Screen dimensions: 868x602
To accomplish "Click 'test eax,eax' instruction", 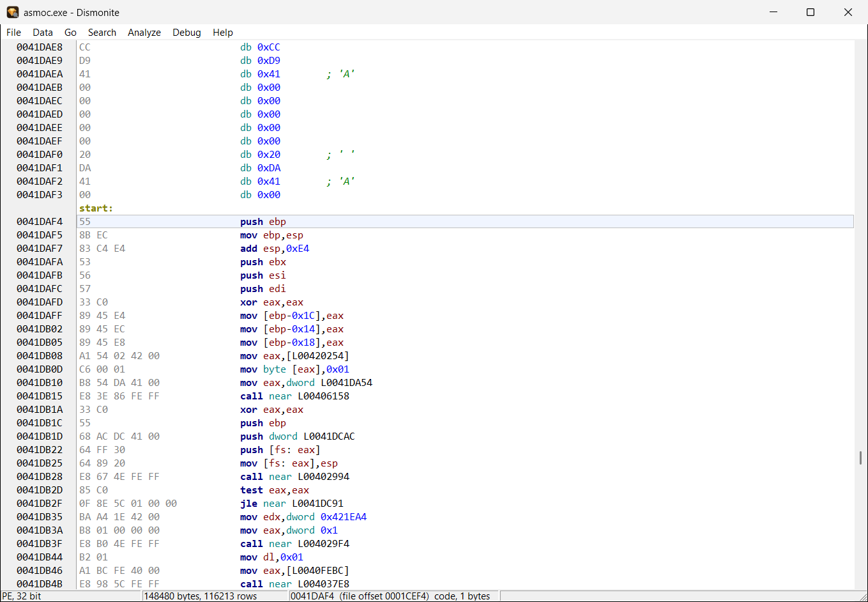I will [x=275, y=490].
